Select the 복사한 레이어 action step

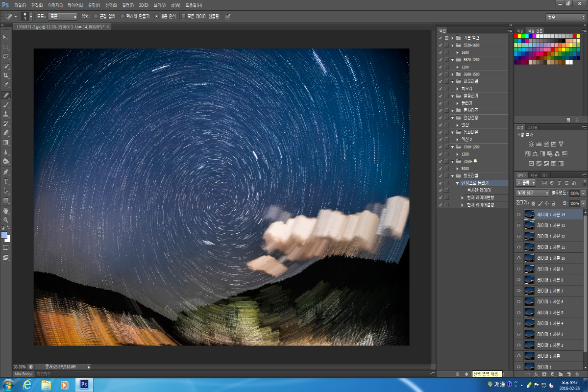coord(479,190)
